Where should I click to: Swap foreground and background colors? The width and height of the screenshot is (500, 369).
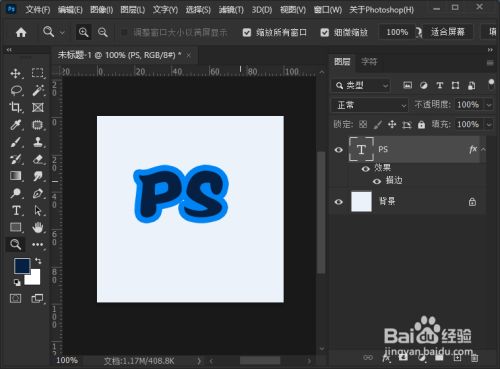38,261
